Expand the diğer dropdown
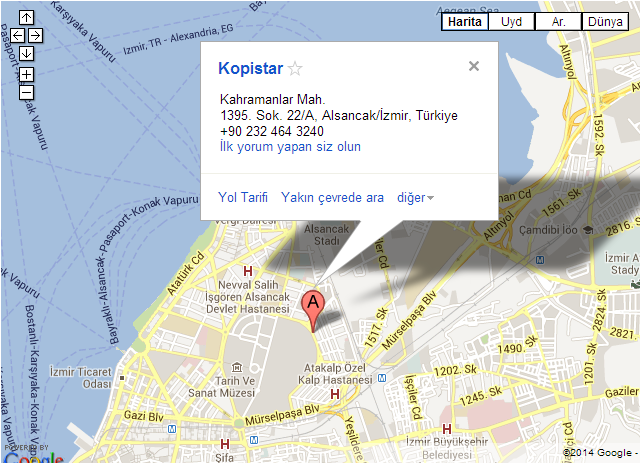This screenshot has width=640, height=463. point(415,198)
